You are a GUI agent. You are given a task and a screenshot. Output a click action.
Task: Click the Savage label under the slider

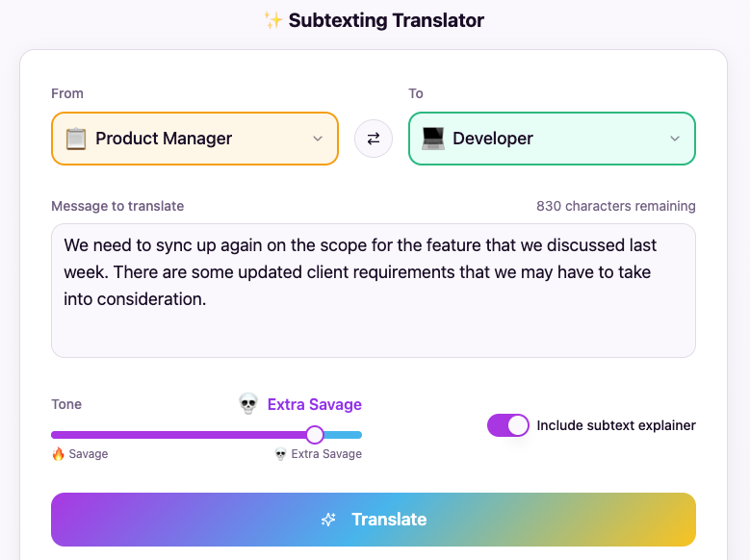(87, 454)
